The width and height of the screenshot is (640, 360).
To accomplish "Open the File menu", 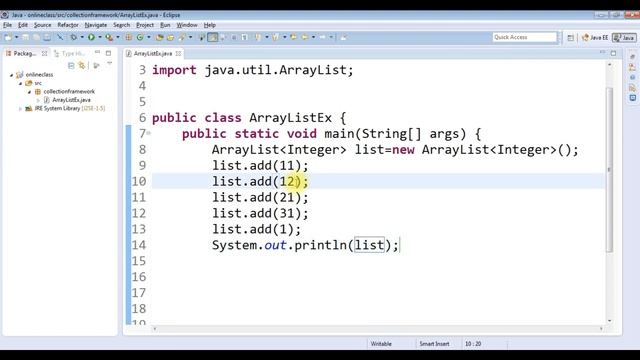I will [7, 25].
